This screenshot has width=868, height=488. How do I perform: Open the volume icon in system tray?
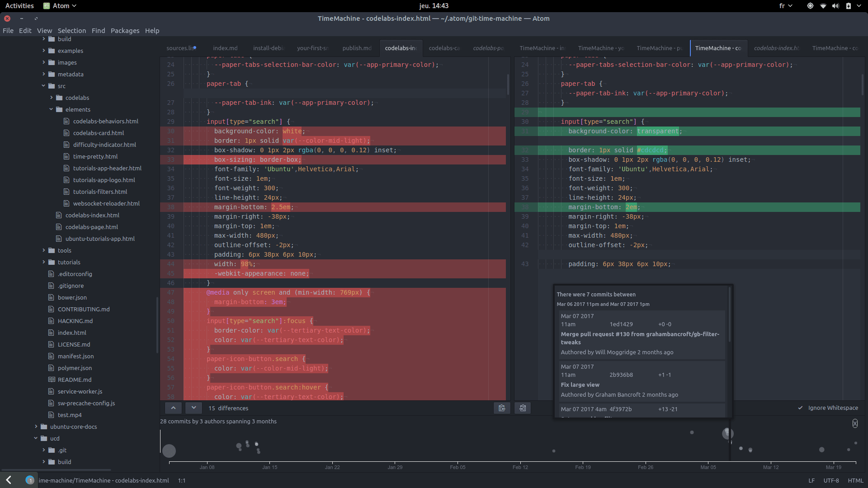point(835,6)
